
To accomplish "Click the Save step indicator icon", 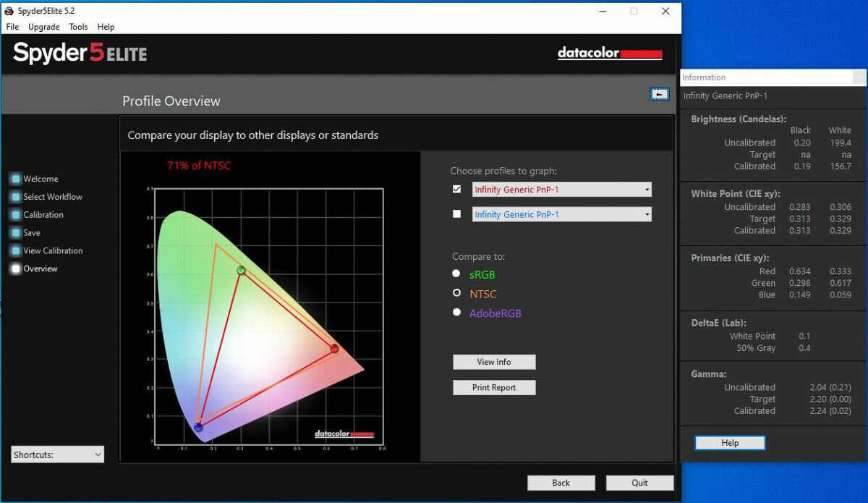I will [16, 233].
